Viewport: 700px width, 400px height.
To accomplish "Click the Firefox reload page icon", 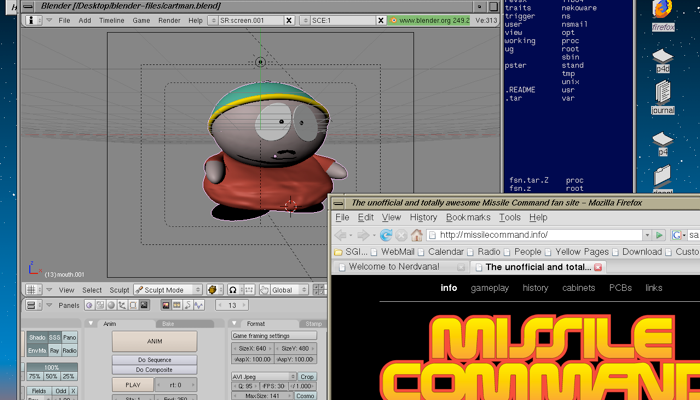I will click(385, 235).
